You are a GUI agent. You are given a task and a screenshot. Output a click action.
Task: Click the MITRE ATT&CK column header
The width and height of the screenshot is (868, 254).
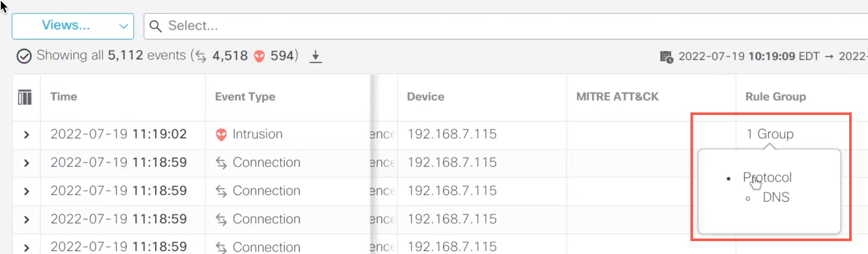[x=617, y=97]
